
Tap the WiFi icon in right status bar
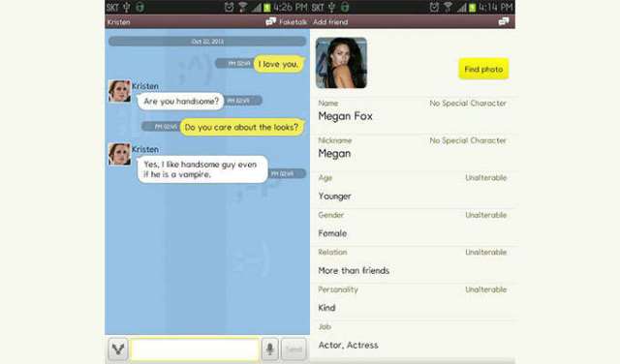pyautogui.click(x=448, y=7)
